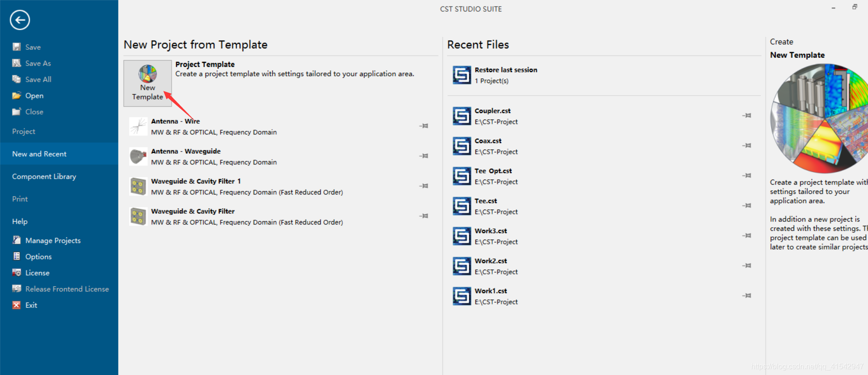Select the Waveguide & Cavity Filter 1 title

coord(196,181)
